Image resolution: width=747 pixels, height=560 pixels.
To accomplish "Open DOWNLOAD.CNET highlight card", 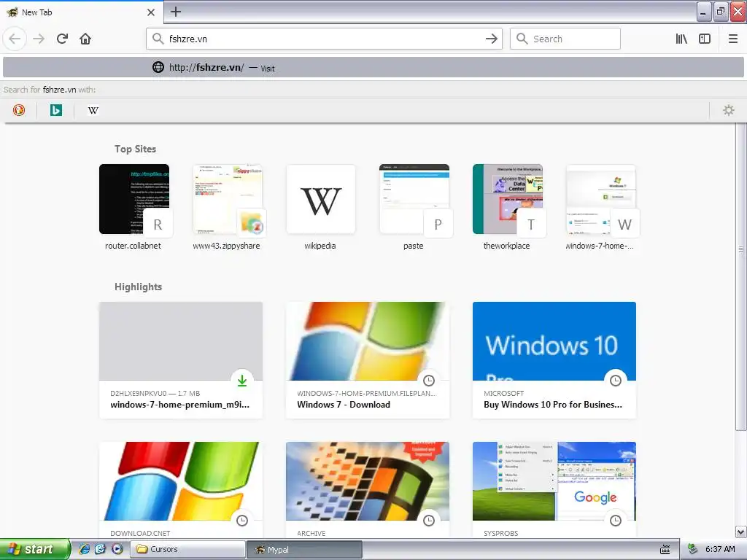I will pyautogui.click(x=181, y=491).
